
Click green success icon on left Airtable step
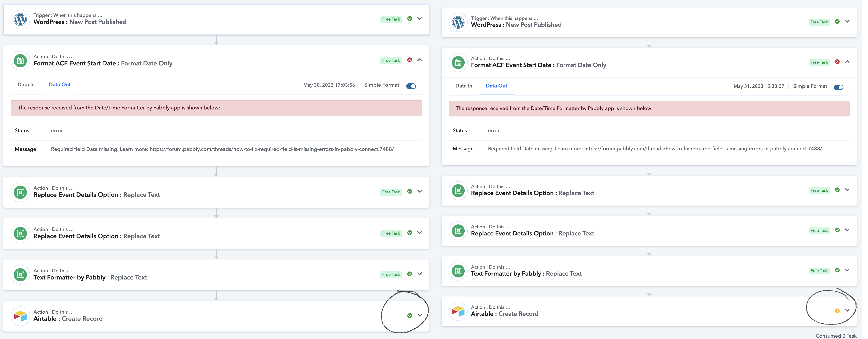point(409,315)
